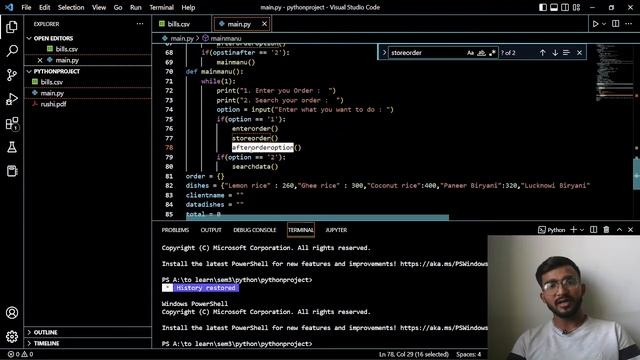Create a new terminal with plus icon
The width and height of the screenshot is (640, 360).
click(573, 230)
